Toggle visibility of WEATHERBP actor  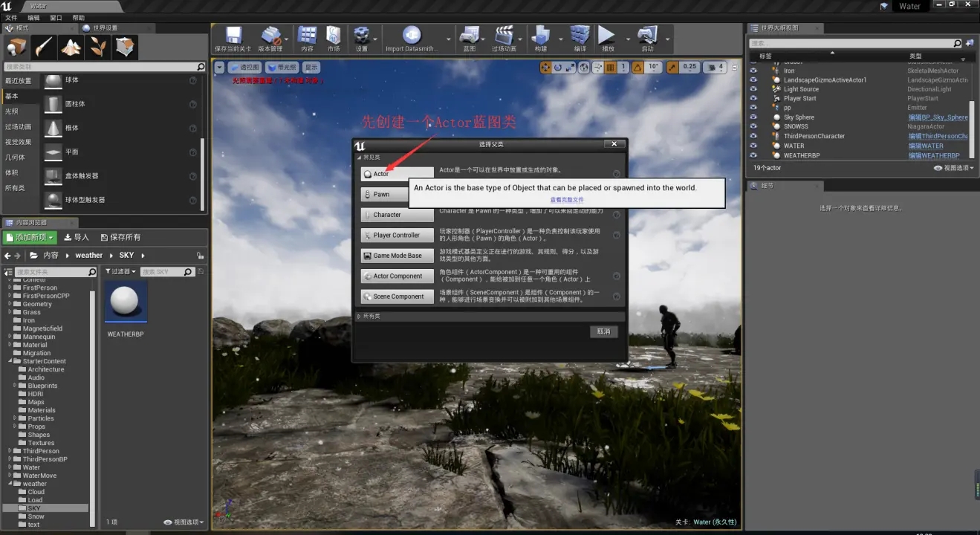point(753,155)
